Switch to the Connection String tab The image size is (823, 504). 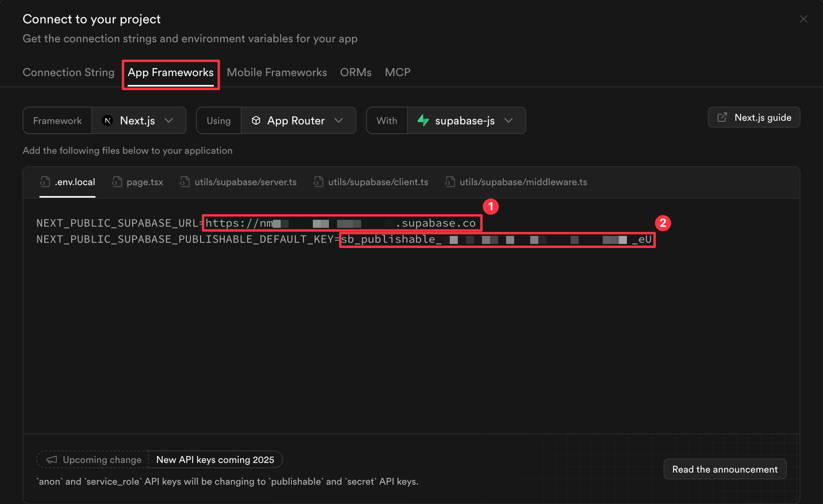[x=68, y=72]
